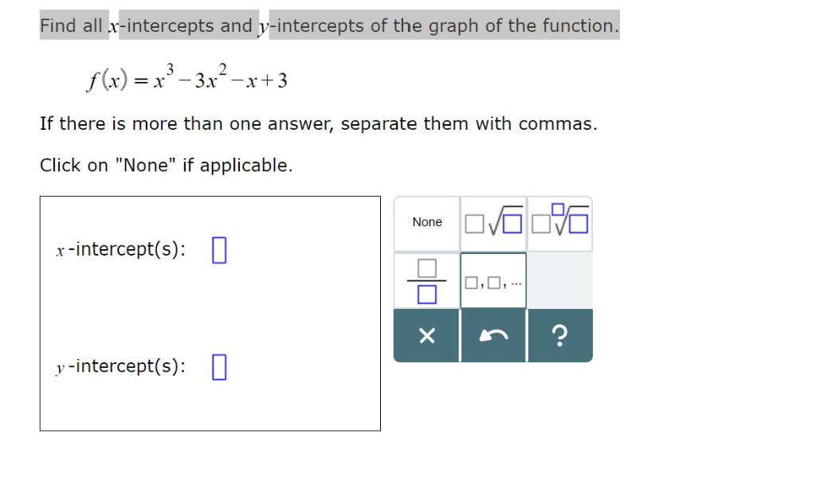This screenshot has height=504, width=816.
Task: Click the question mark for assistance
Action: (559, 335)
